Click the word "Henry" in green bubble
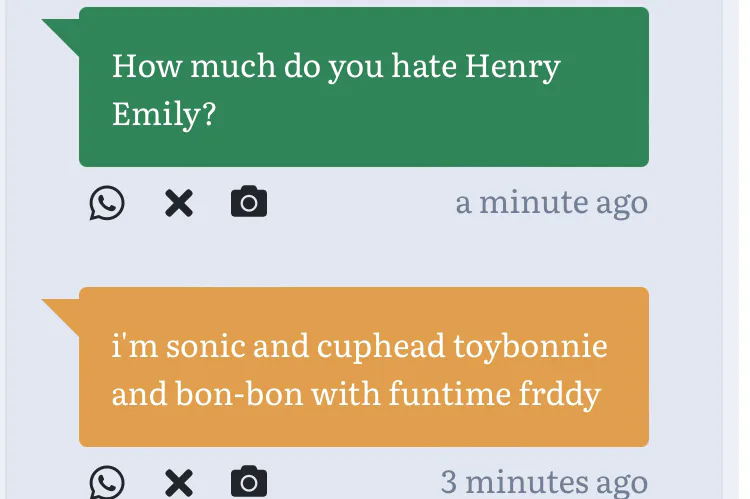Viewport: 750px width, 499px height. tap(513, 67)
